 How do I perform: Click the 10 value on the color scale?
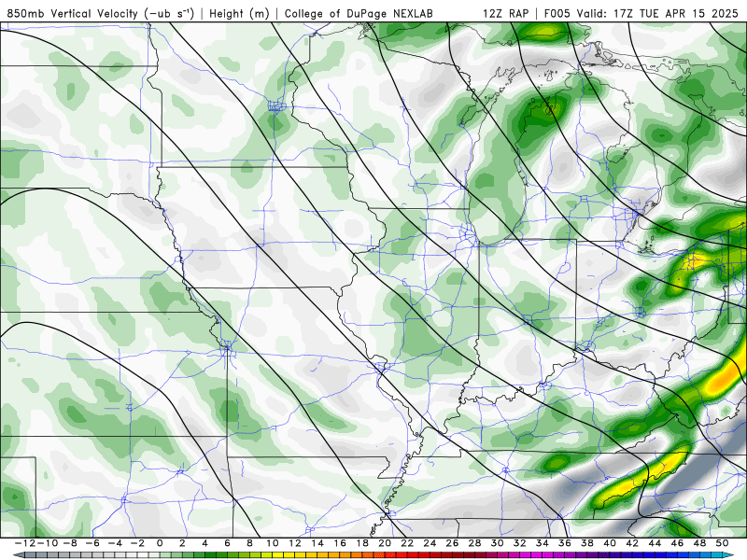[272, 543]
